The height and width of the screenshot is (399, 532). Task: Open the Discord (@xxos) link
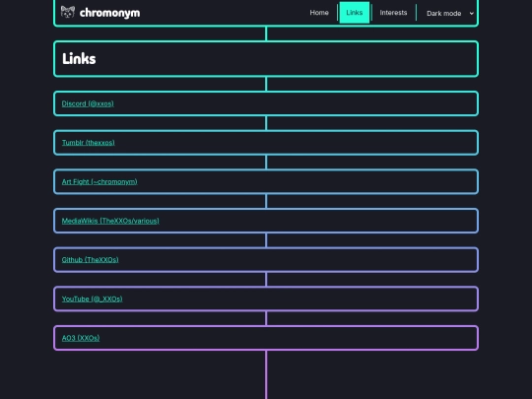pyautogui.click(x=88, y=103)
